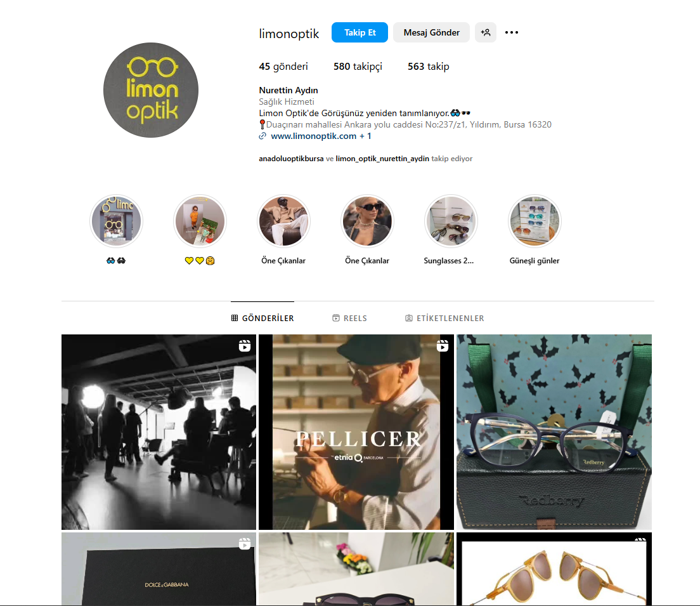Select the GÖNDERİLER tab
Viewport: 700px width, 606px height.
[262, 318]
